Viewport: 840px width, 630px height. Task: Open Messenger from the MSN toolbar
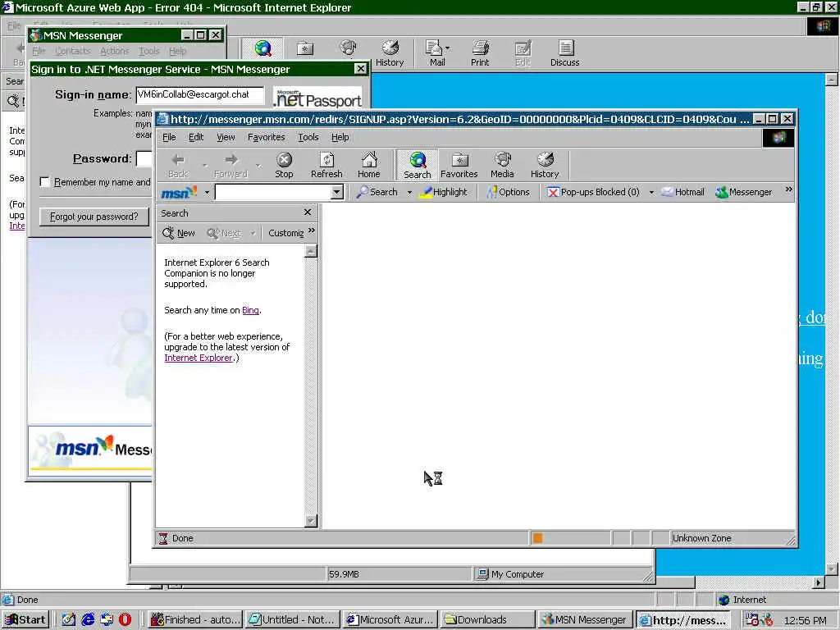[743, 192]
